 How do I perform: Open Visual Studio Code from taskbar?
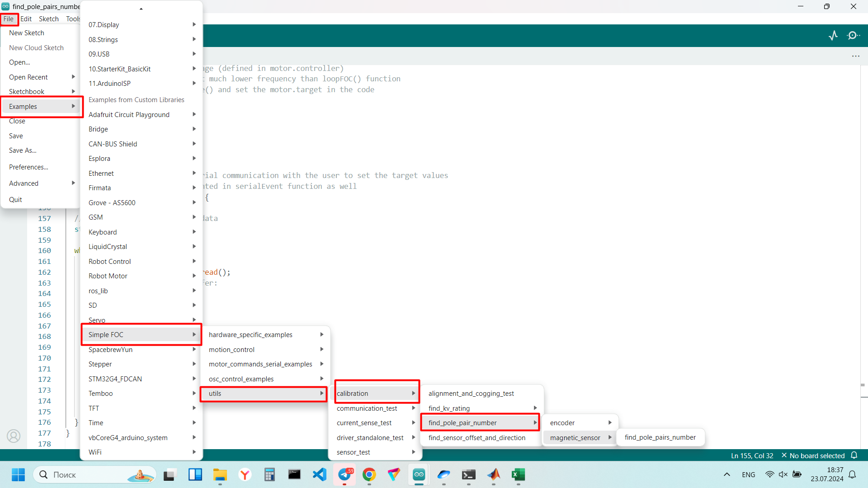click(319, 474)
